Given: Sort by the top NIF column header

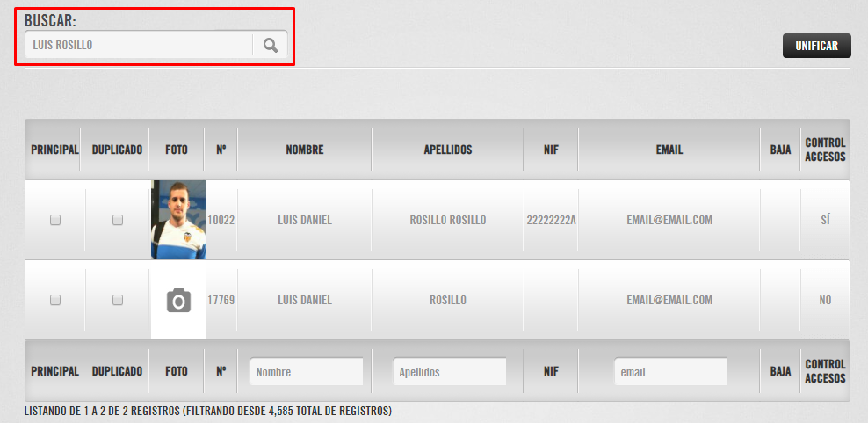Looking at the screenshot, I should tap(551, 150).
